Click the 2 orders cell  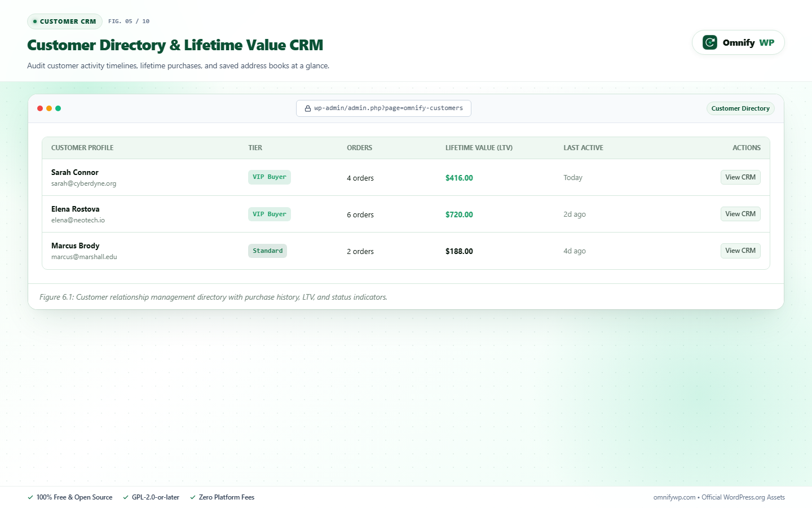360,251
